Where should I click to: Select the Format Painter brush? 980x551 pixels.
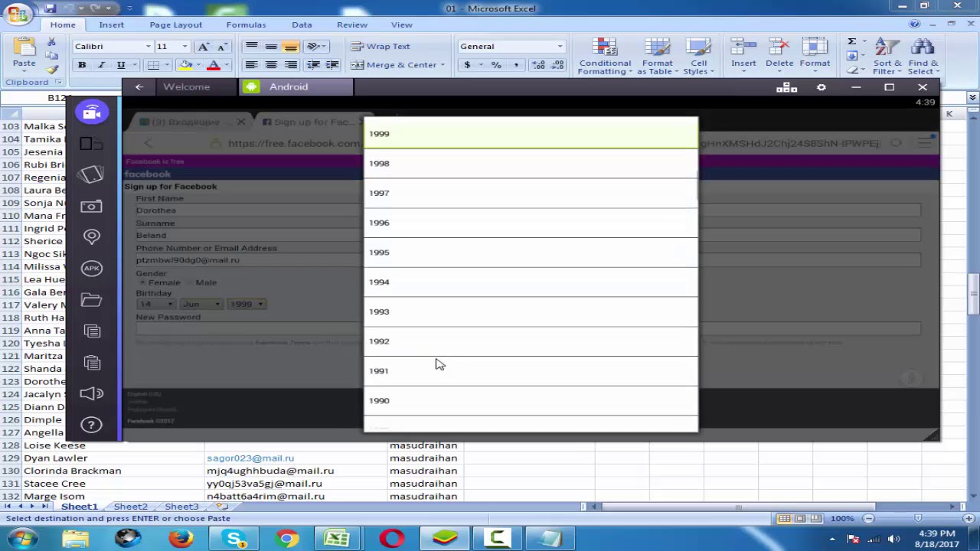click(51, 68)
